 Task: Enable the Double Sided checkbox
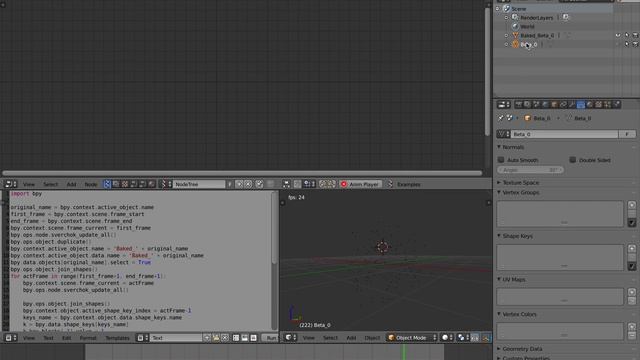coord(573,160)
